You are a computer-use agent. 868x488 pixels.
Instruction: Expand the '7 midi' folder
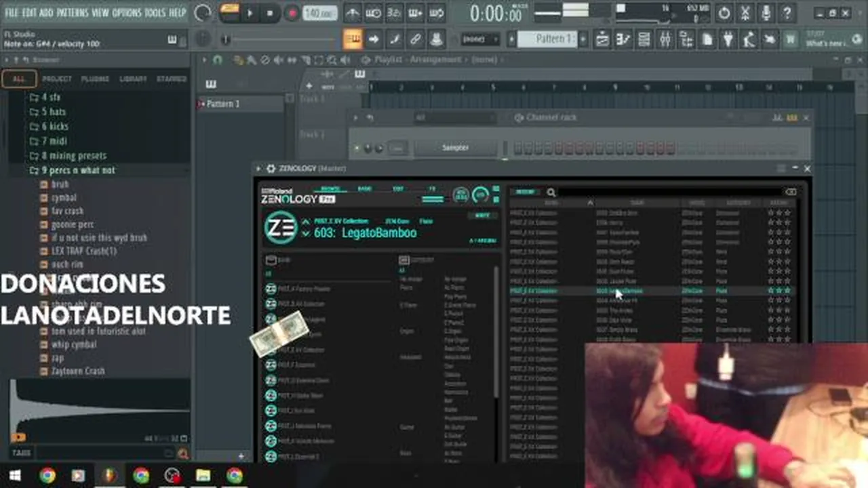(47, 141)
